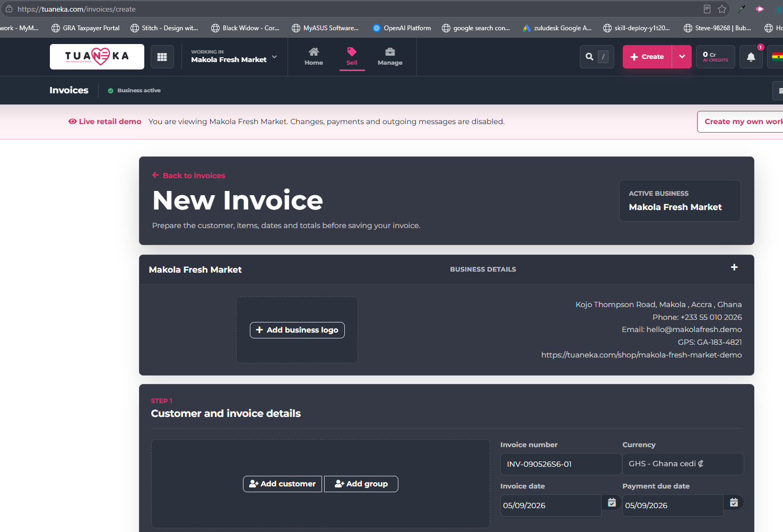Open the Working In business switcher
This screenshot has height=532, width=783.
[234, 56]
